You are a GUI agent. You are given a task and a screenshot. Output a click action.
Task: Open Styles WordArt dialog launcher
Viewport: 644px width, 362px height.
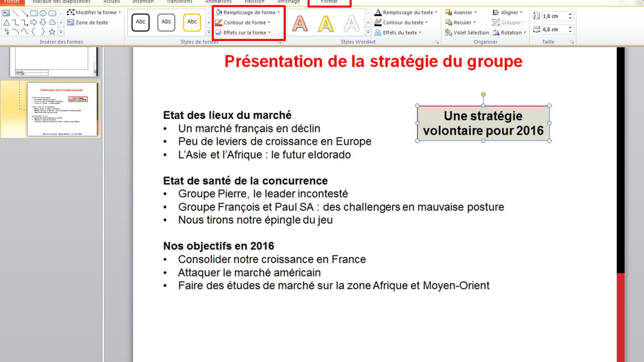pyautogui.click(x=437, y=42)
